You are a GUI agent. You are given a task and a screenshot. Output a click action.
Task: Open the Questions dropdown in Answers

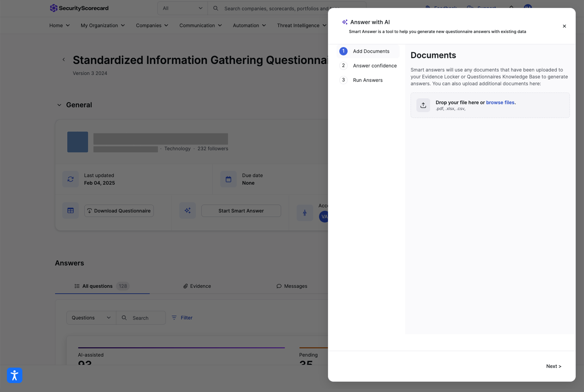pyautogui.click(x=91, y=318)
